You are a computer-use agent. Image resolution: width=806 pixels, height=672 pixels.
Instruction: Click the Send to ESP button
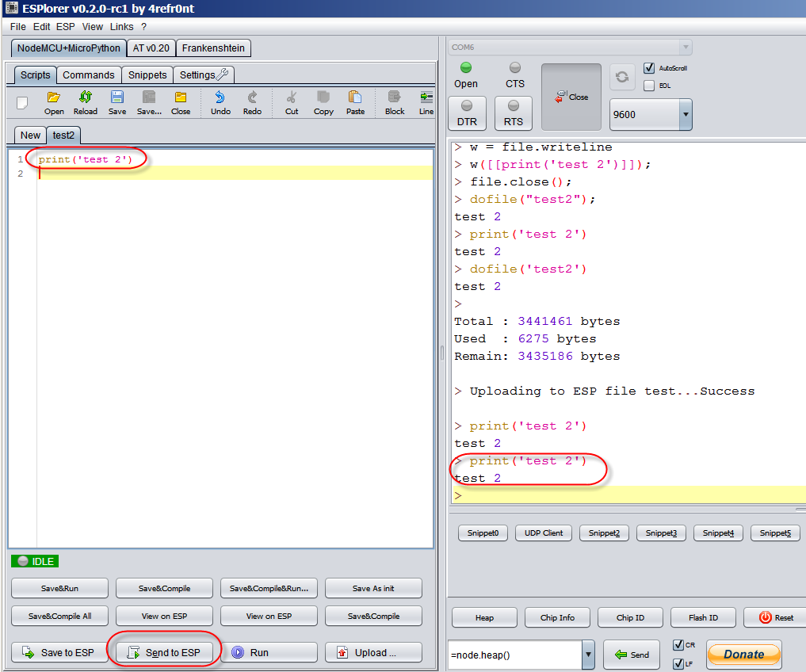click(165, 652)
